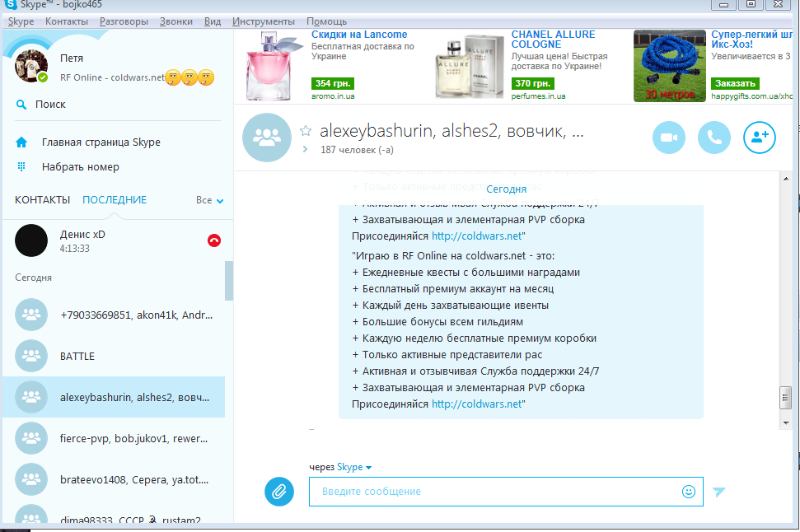This screenshot has height=532, width=800.
Task: Mark conversation as favorite with star icon
Action: tap(306, 131)
